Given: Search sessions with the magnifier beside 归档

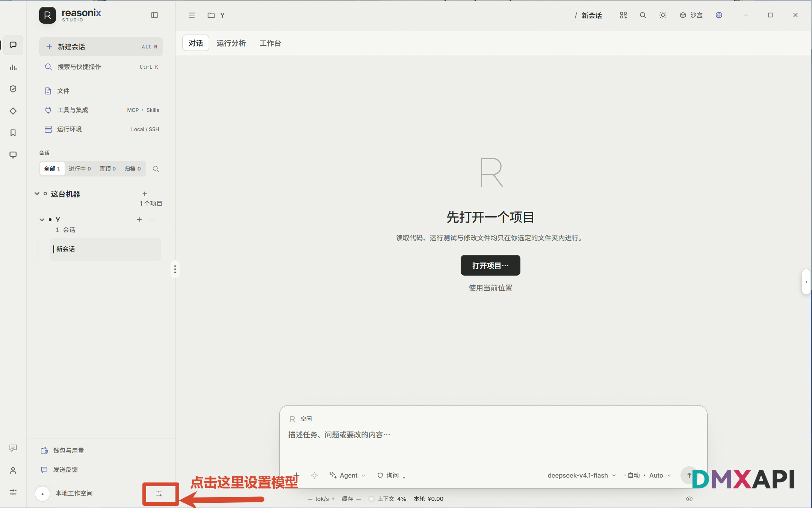Looking at the screenshot, I should pyautogui.click(x=156, y=169).
